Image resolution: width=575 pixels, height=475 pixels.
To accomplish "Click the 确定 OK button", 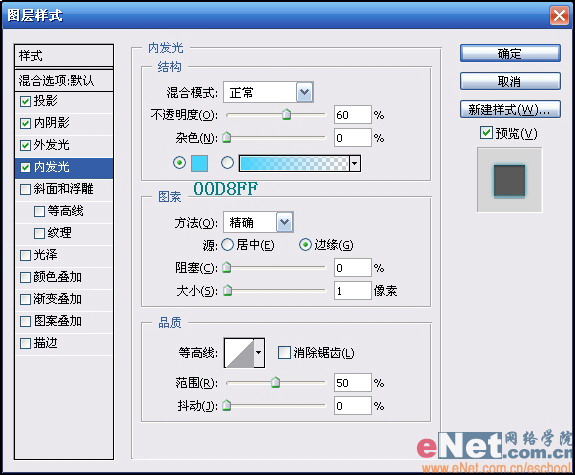I will tap(510, 54).
